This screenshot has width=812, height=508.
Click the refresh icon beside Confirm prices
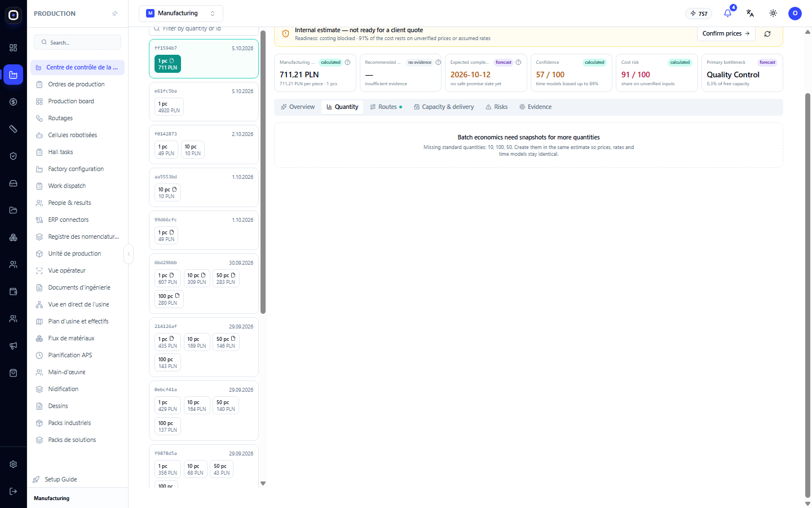pyautogui.click(x=767, y=34)
